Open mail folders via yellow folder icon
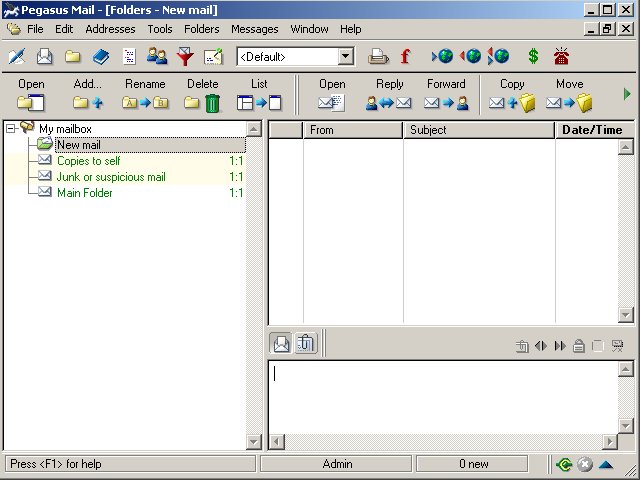Screen dimensions: 640x480 pos(73,56)
